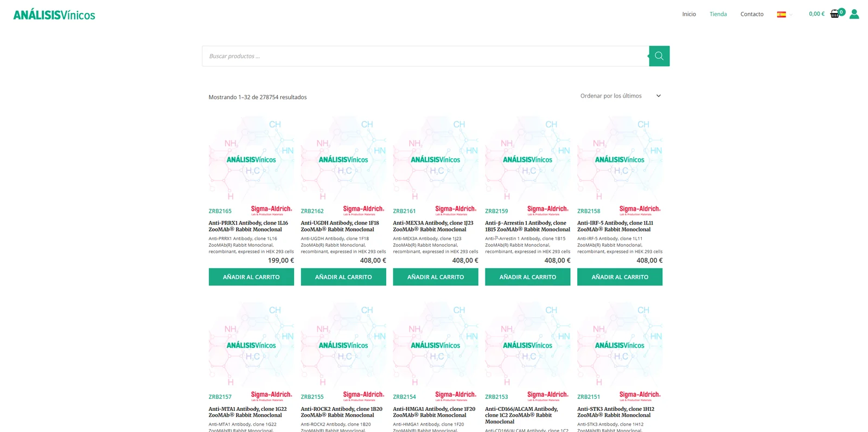Click the ZRB2151 product image
Image resolution: width=868 pixels, height=432 pixels.
[x=620, y=345]
